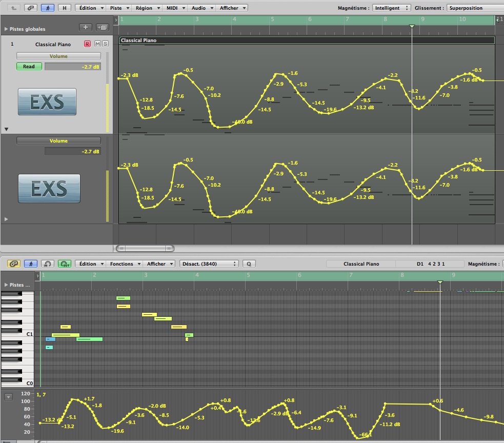Screen dimensions: 504x443
Task: Click the duplicate track button
Action: (102, 27)
